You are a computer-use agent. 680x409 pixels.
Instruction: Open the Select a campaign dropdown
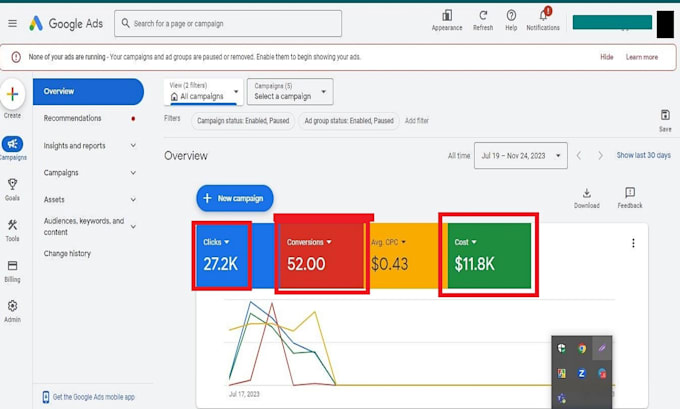[x=290, y=92]
